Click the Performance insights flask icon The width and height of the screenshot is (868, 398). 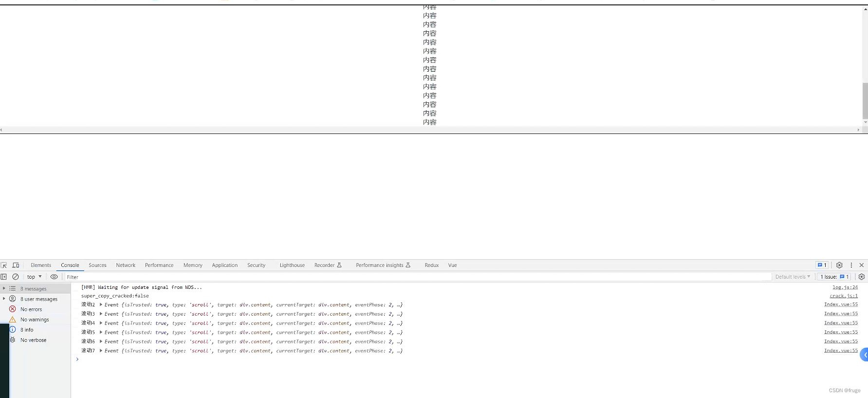(x=408, y=265)
